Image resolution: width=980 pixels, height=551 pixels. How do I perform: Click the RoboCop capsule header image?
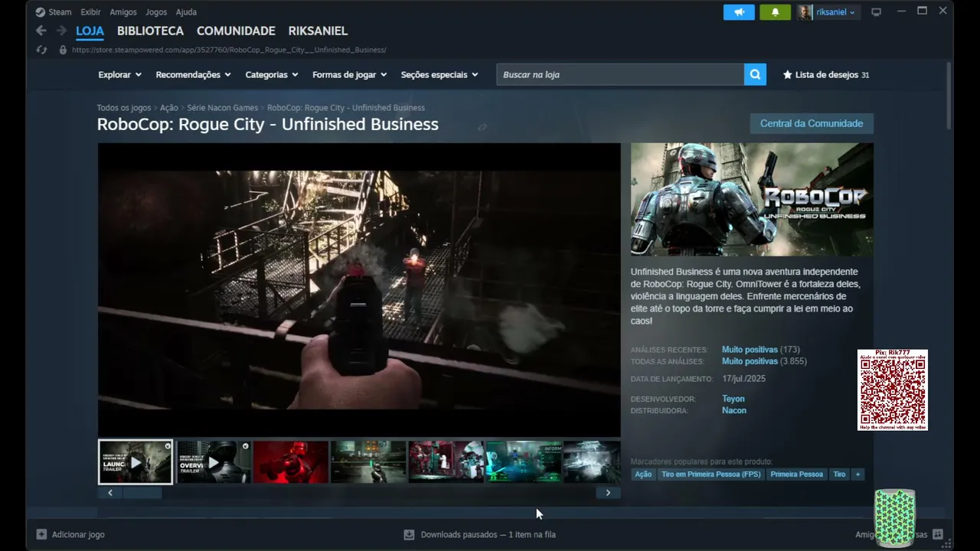(x=752, y=199)
